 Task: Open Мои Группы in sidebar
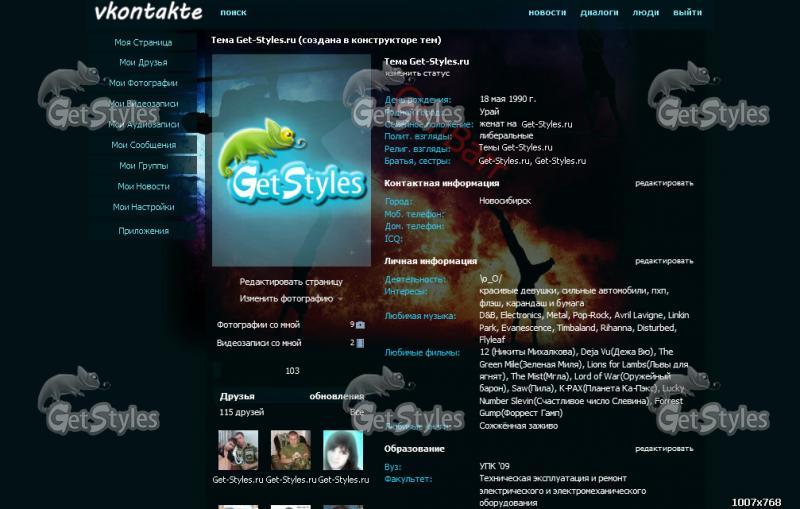coord(143,166)
